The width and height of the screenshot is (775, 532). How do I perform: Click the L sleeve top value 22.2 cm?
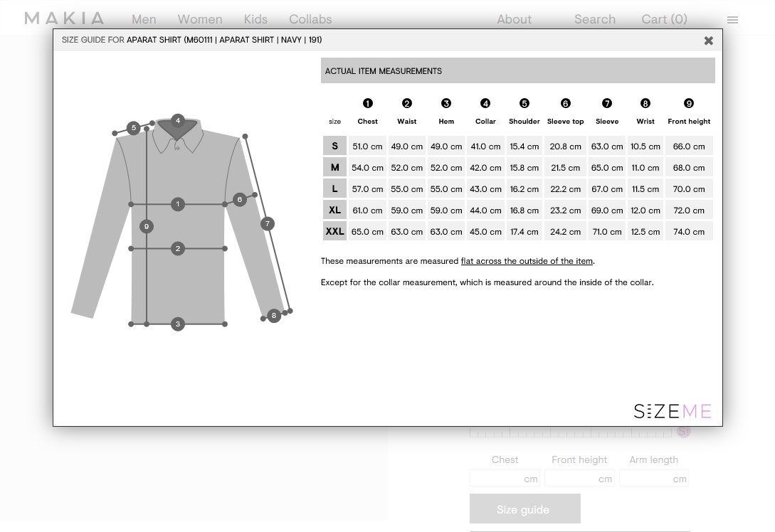(566, 188)
